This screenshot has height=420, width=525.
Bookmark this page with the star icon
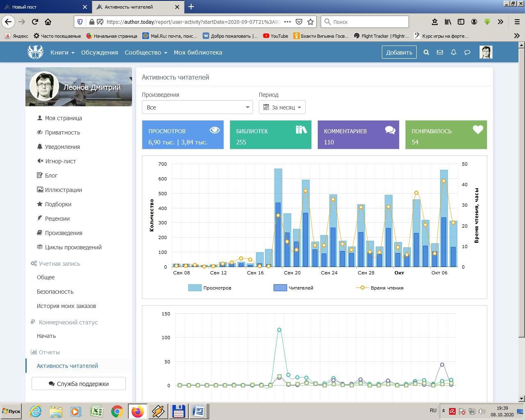pos(310,22)
